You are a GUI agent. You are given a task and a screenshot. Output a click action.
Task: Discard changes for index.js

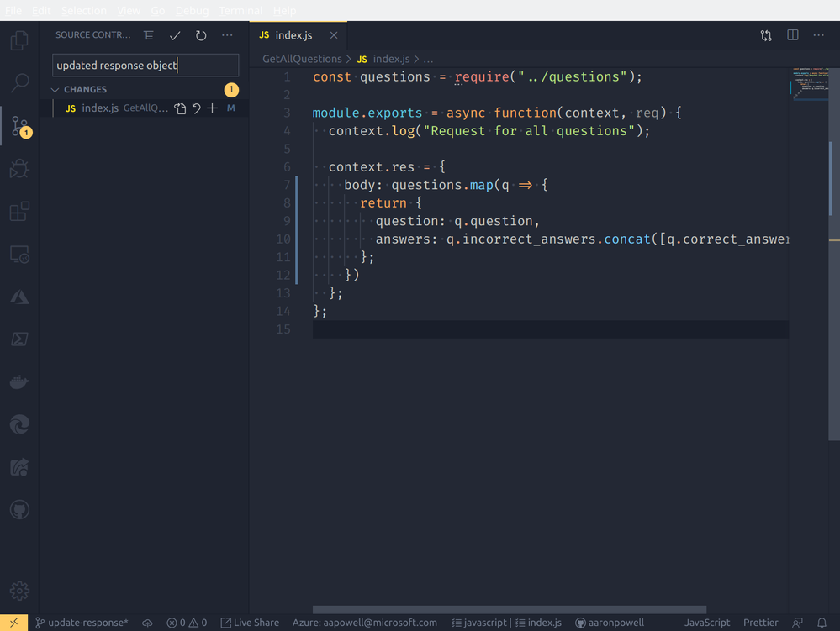coord(197,108)
